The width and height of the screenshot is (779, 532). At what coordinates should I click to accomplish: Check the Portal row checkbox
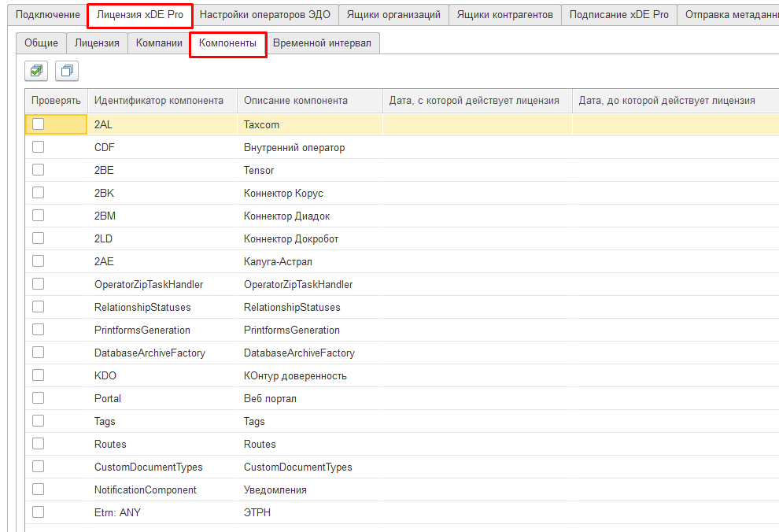coord(39,398)
